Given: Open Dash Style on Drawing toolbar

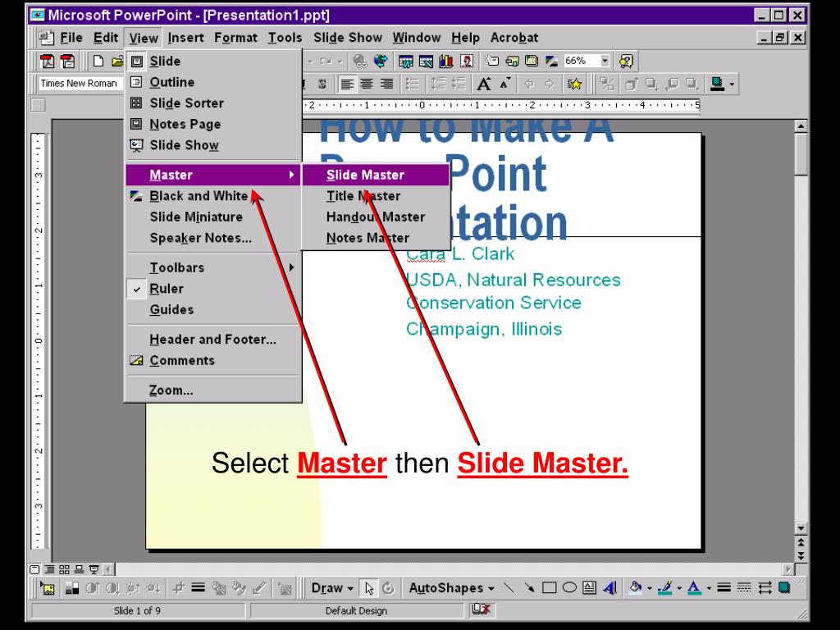Looking at the screenshot, I should coord(744,588).
